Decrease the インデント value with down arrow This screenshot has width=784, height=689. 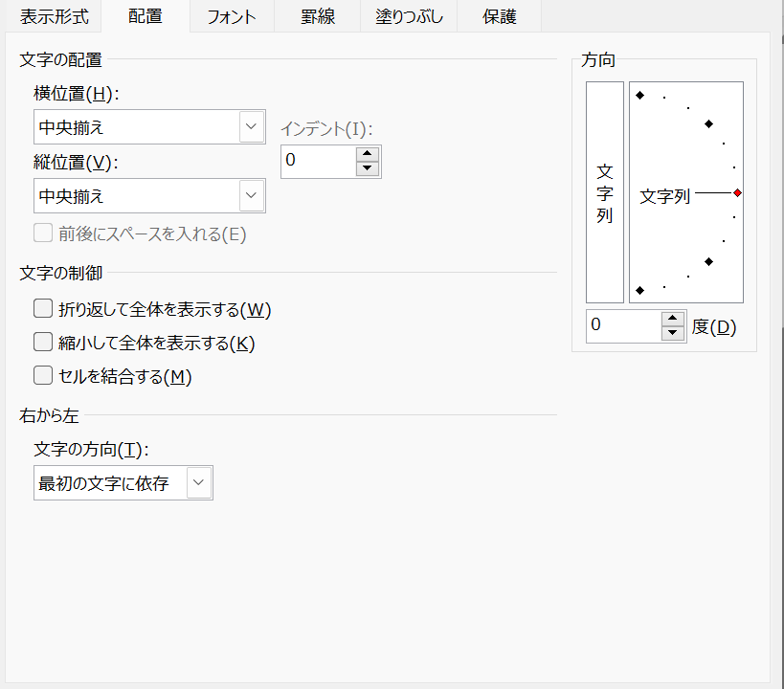click(368, 169)
